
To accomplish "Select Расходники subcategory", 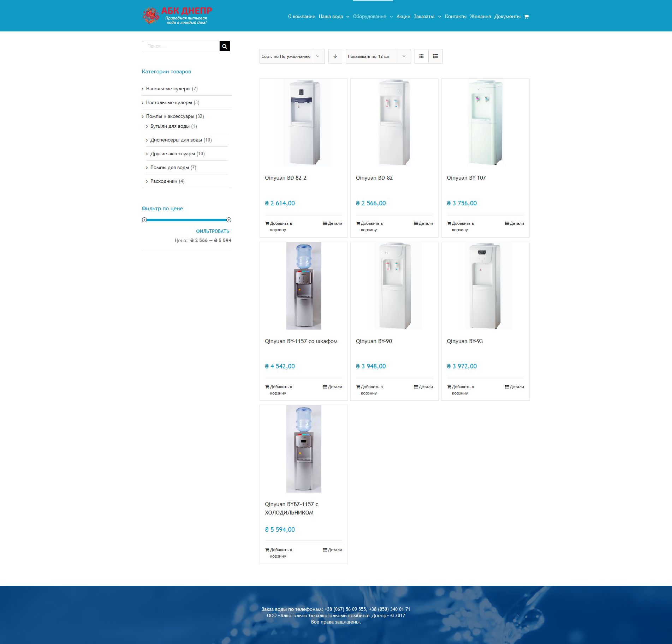I will (164, 181).
